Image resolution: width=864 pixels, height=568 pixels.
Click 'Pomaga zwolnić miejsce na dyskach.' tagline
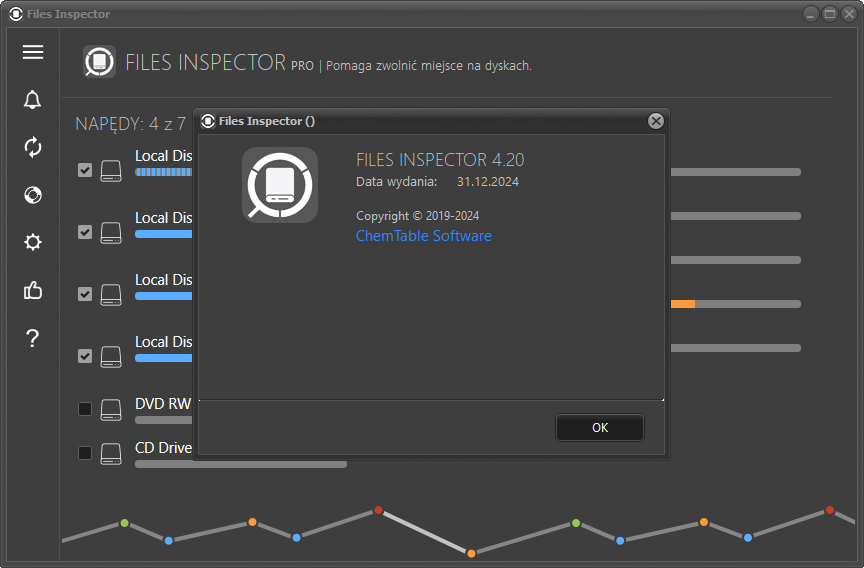(x=429, y=66)
